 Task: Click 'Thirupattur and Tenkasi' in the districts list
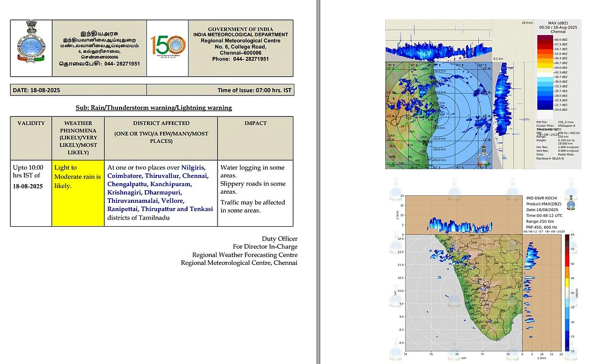click(177, 209)
